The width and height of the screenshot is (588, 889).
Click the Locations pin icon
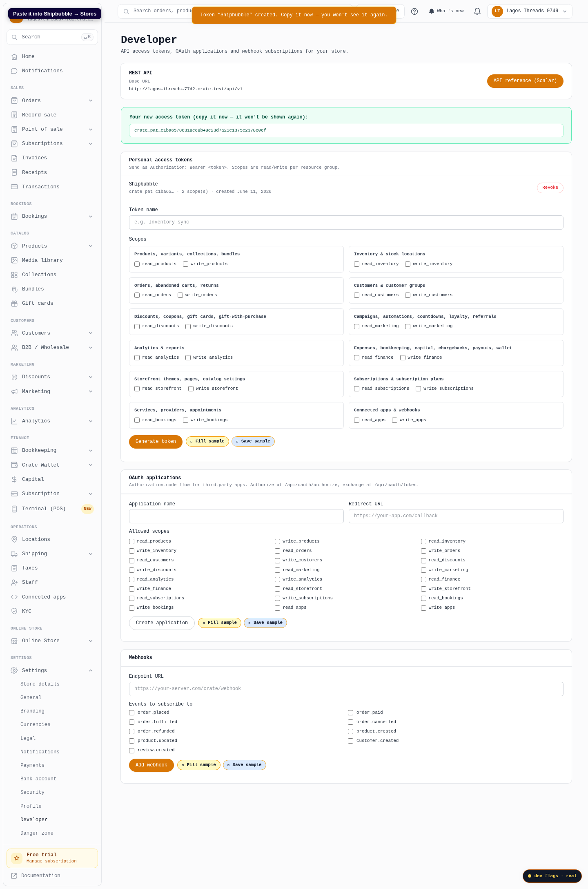pos(14,539)
